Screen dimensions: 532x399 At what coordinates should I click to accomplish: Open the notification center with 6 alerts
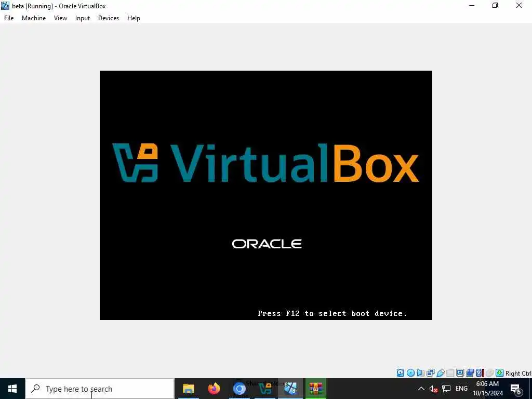(x=516, y=390)
